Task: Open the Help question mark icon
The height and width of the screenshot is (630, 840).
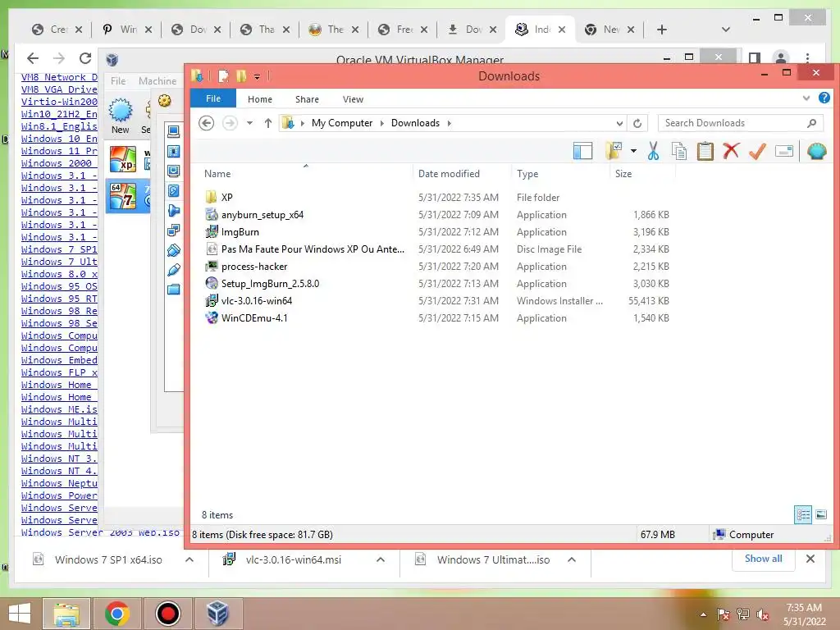Action: pos(824,98)
